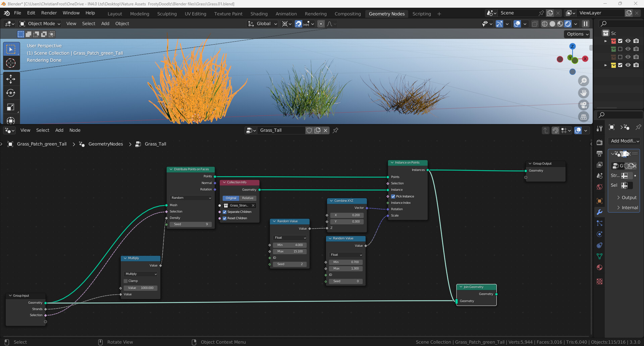Switch to the Shading workspace tab
The image size is (644, 346).
259,14
